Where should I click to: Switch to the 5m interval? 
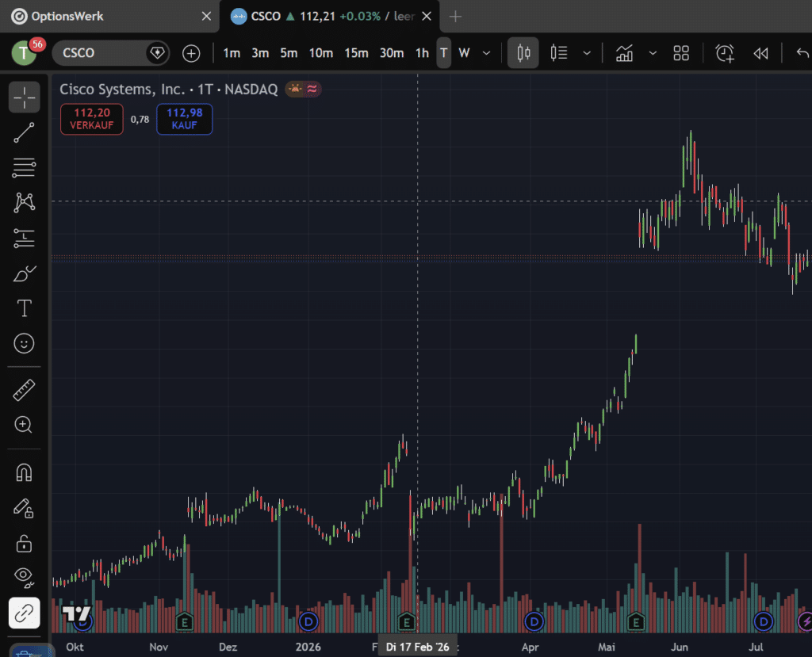point(289,53)
